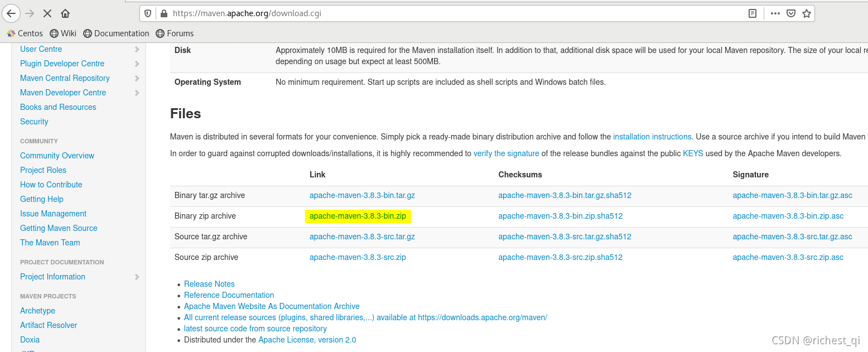Open Maven Developer Centre link
Image resolution: width=868 pixels, height=352 pixels.
[63, 93]
